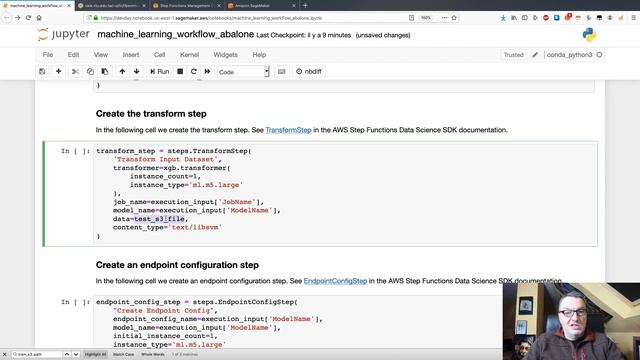The width and height of the screenshot is (640, 360).
Task: Reload the page with the refresh icon
Action: pyautogui.click(x=28, y=18)
